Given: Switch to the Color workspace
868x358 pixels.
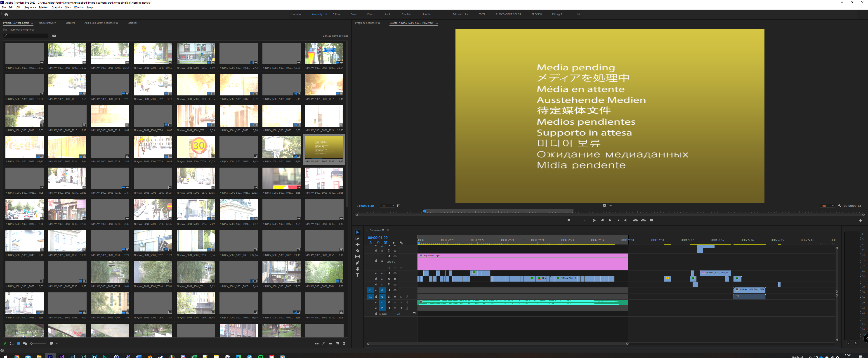Looking at the screenshot, I should click(354, 14).
